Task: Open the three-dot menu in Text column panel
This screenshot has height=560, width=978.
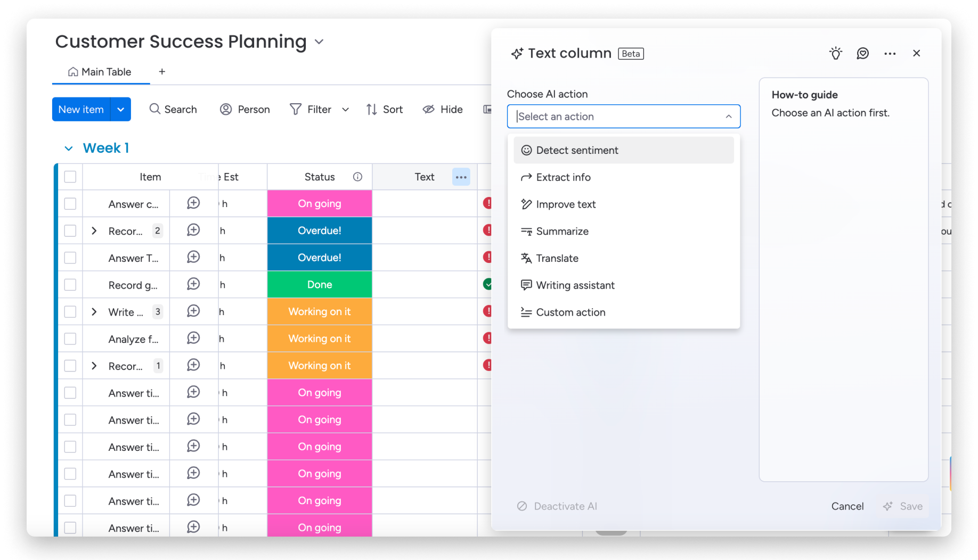Action: (890, 53)
